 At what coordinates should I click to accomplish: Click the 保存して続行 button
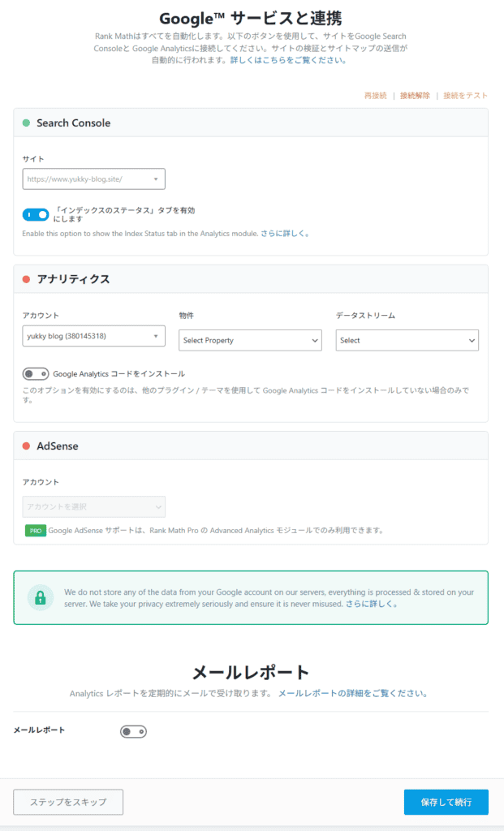tap(446, 802)
